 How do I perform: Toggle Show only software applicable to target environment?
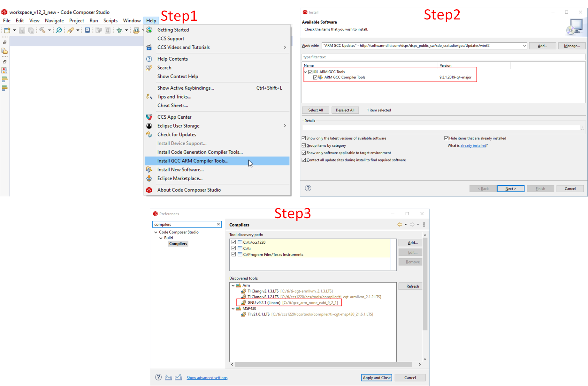pyautogui.click(x=304, y=153)
